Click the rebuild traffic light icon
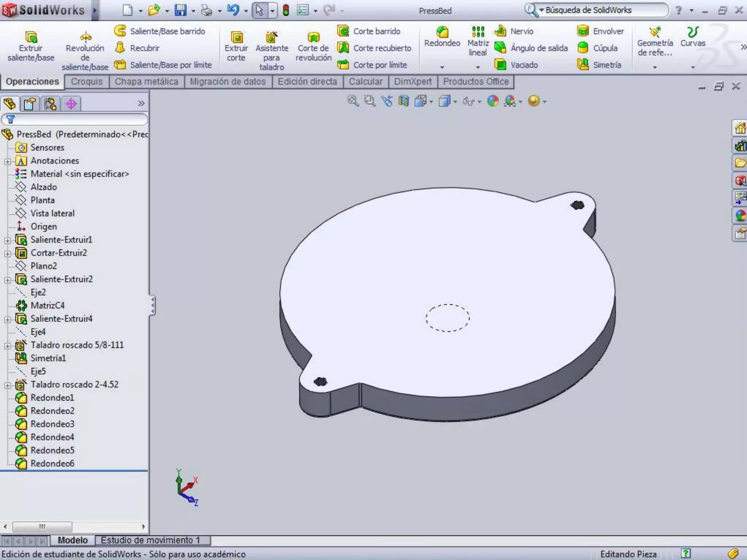Viewport: 747px width, 560px height. [x=286, y=10]
